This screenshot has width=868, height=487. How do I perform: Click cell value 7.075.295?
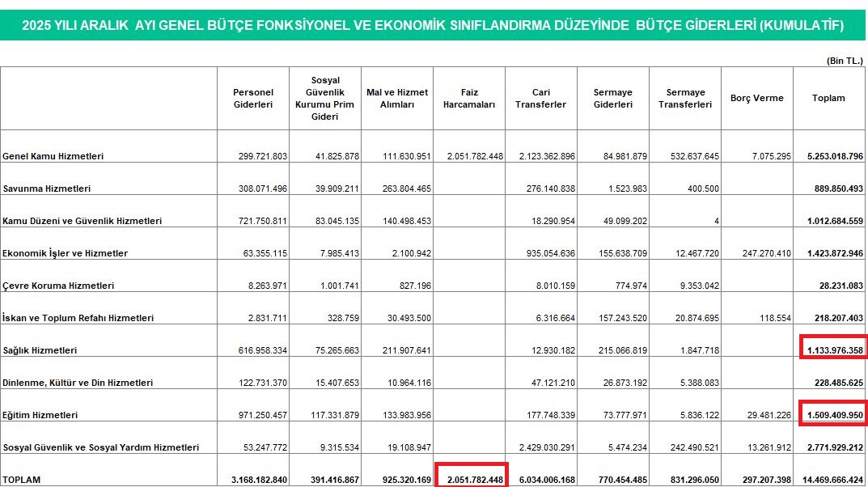pyautogui.click(x=772, y=156)
